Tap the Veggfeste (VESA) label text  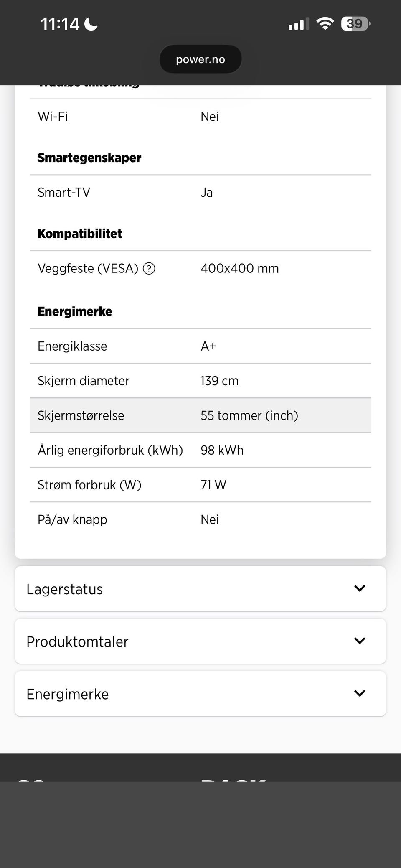(x=88, y=268)
